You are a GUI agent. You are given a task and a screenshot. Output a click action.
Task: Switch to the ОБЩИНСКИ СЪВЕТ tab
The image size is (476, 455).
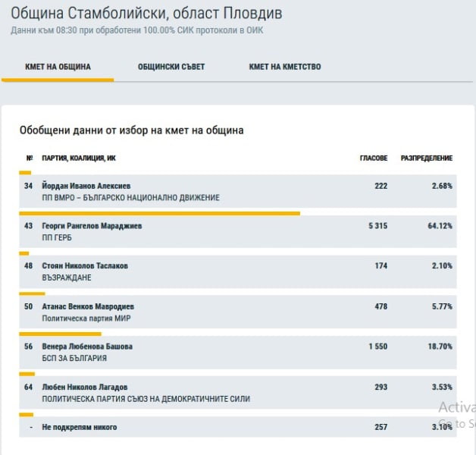[x=171, y=67]
